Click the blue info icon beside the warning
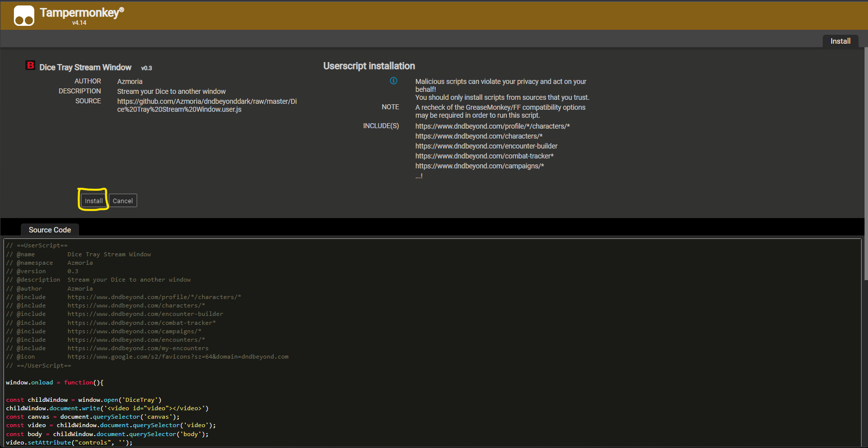868x448 pixels. coord(394,80)
